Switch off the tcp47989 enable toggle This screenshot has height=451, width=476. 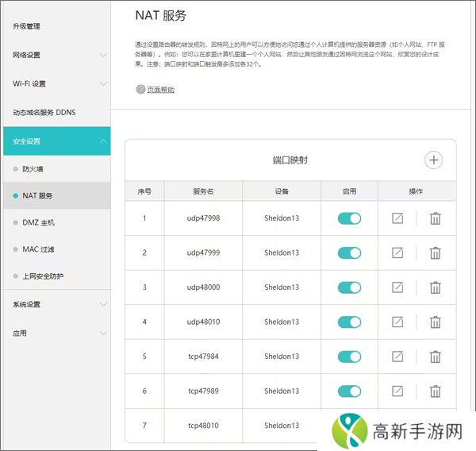point(349,391)
